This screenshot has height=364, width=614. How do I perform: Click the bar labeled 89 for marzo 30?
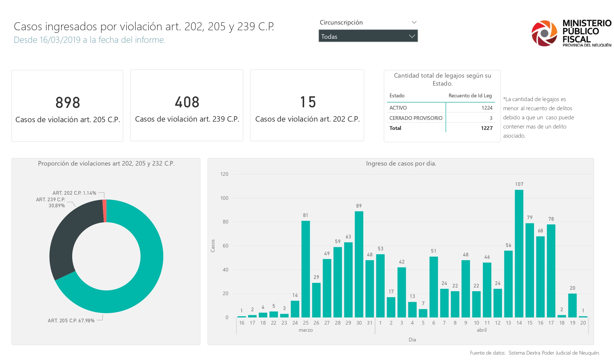359,264
